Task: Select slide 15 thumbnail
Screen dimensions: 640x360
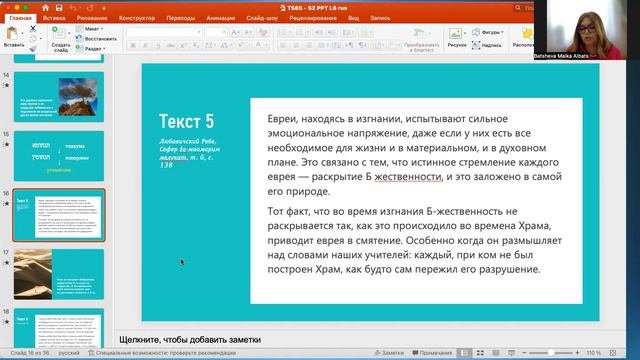Action: click(x=59, y=156)
